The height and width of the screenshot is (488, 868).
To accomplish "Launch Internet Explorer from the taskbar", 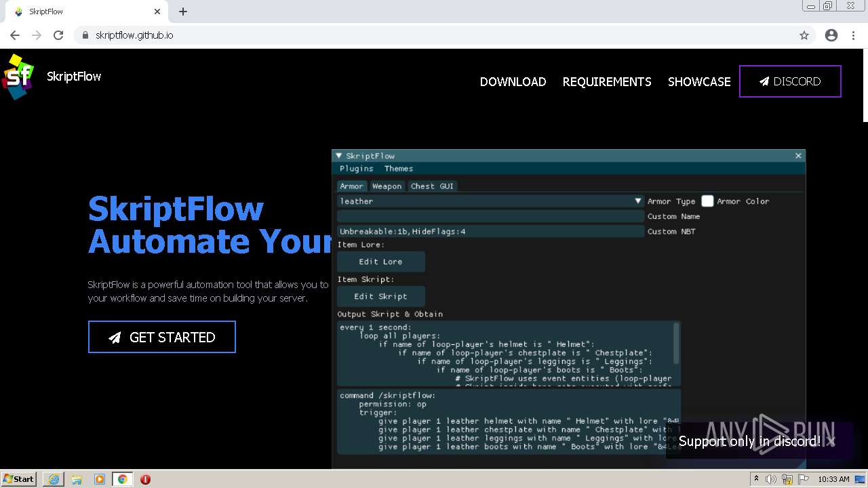I will tap(54, 479).
